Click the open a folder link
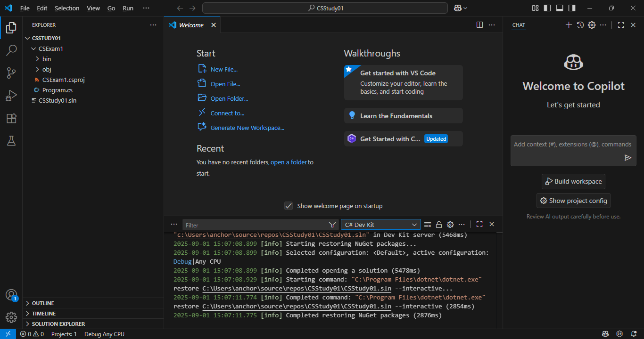644x339 pixels. pyautogui.click(x=289, y=162)
